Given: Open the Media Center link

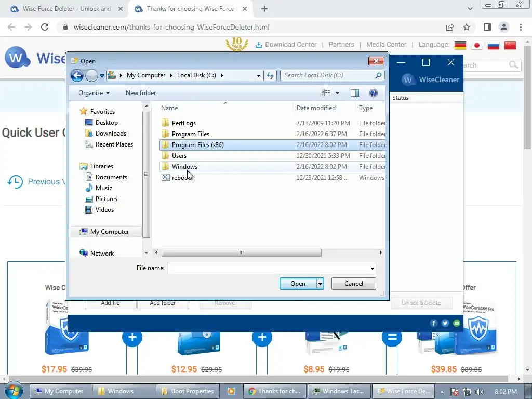Looking at the screenshot, I should click(x=386, y=45).
